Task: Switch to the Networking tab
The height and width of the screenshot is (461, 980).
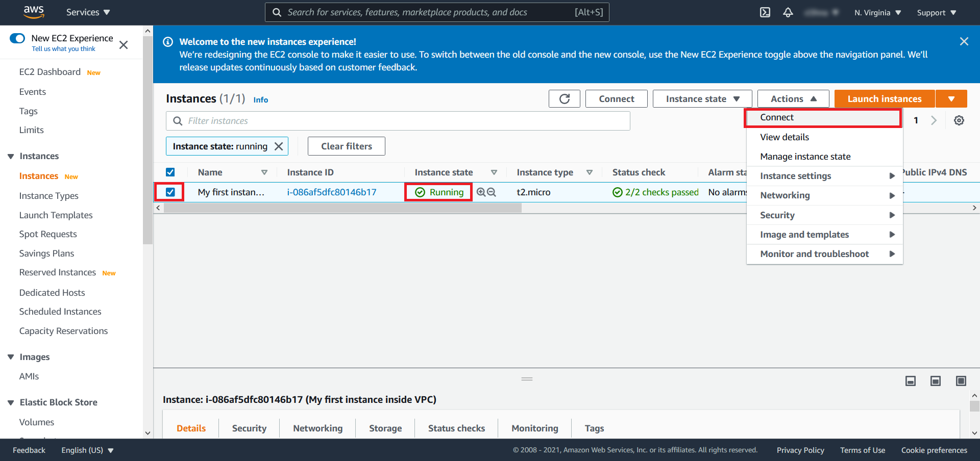Action: (x=317, y=428)
